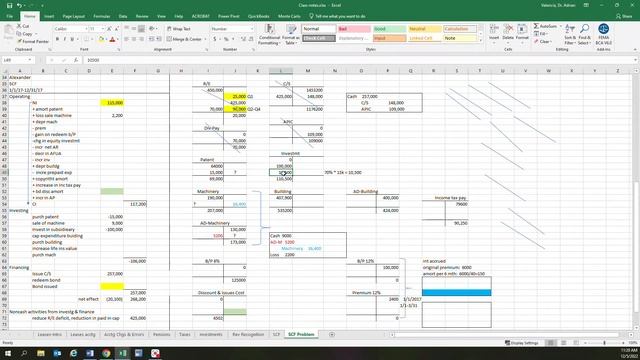Viewport: 640px width, 360px height.
Task: Apply the Bad cell style
Action: (x=354, y=29)
